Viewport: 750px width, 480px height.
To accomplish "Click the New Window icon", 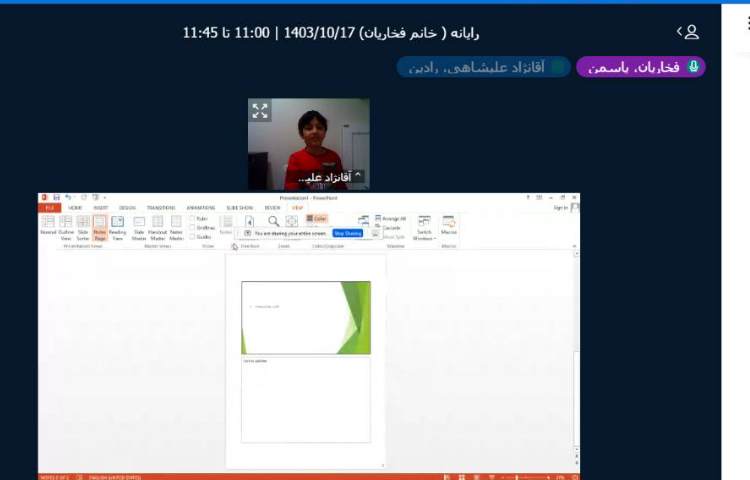I will tap(364, 220).
